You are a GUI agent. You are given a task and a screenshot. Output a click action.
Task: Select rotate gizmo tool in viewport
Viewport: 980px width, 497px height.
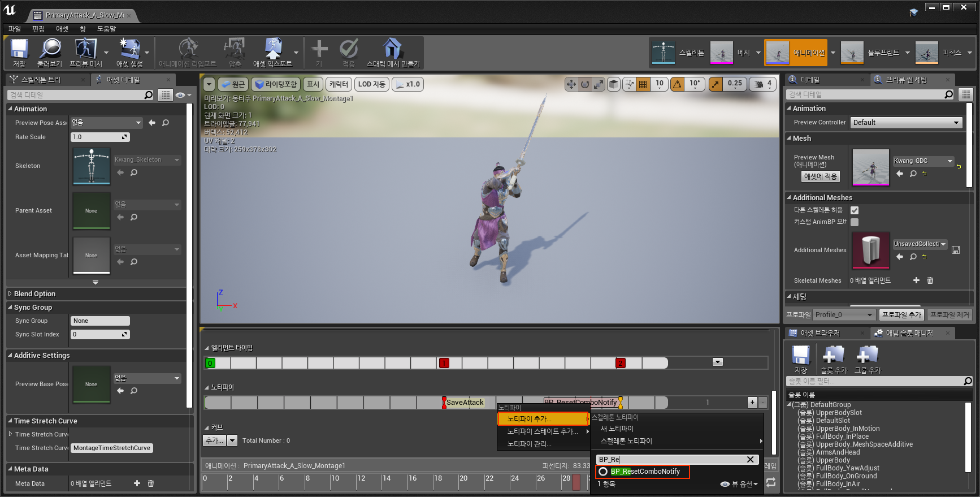(x=585, y=84)
